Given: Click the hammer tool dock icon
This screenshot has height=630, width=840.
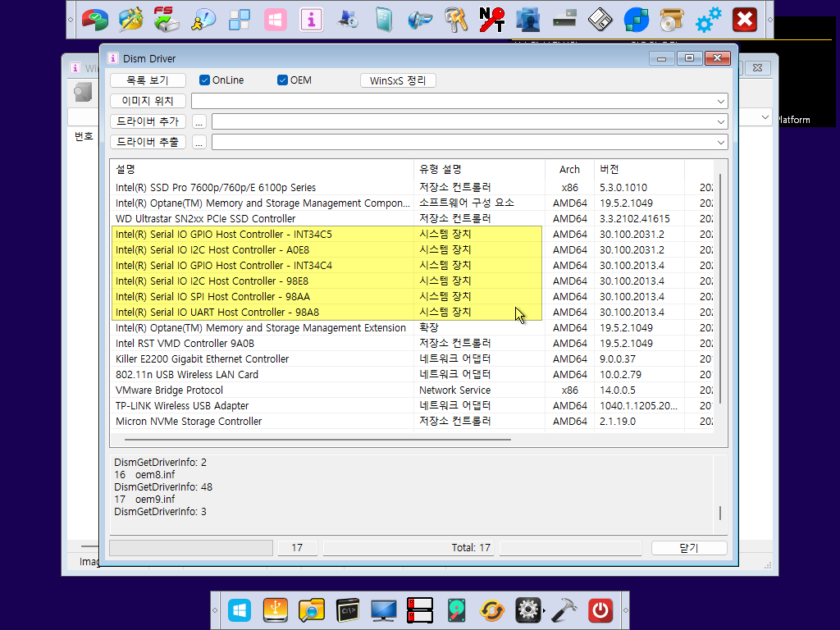Looking at the screenshot, I should 564,610.
